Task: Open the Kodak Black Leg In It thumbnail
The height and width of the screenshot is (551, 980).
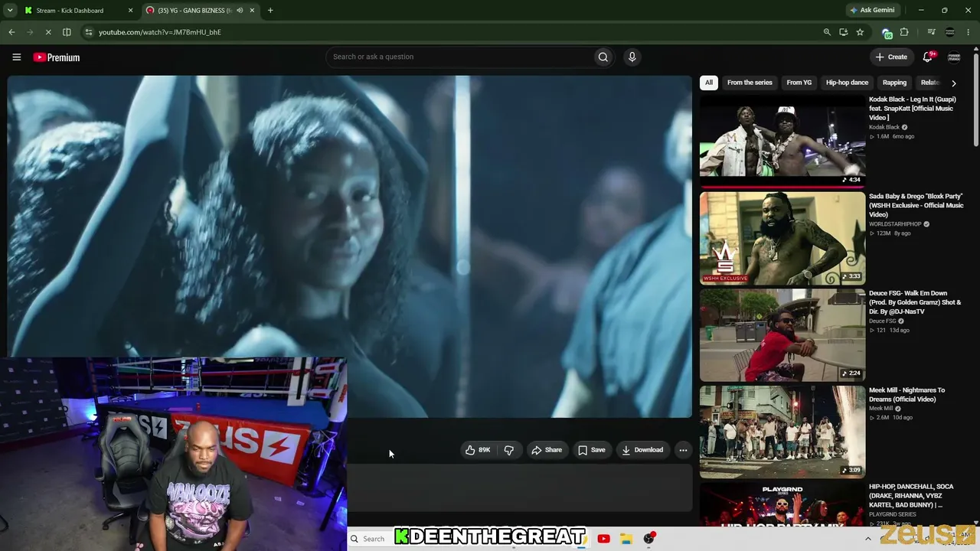Action: pos(782,141)
